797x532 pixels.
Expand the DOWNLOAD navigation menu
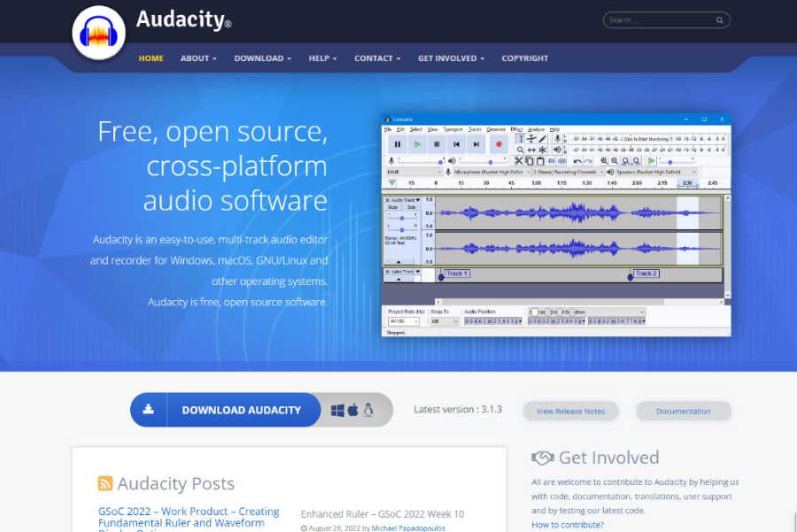(262, 58)
